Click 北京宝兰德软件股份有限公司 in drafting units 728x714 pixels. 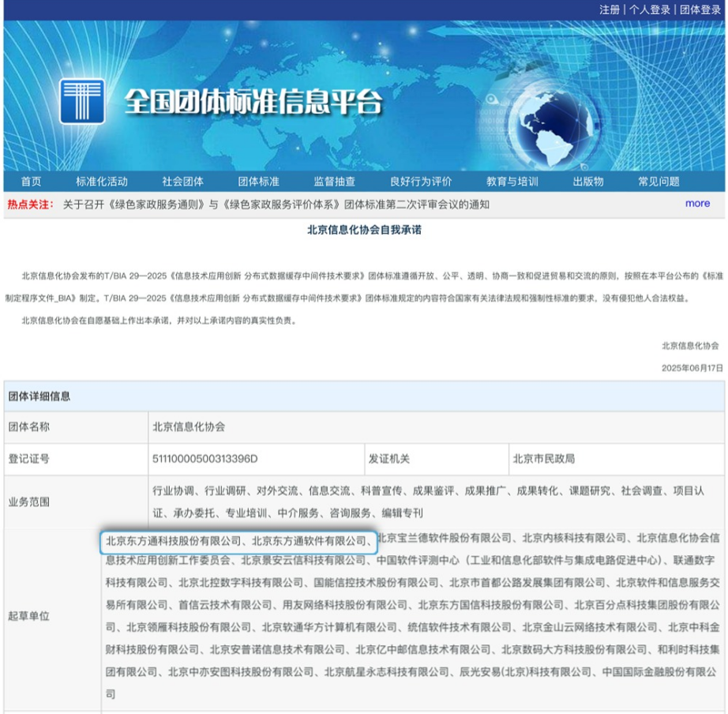pyautogui.click(x=445, y=538)
